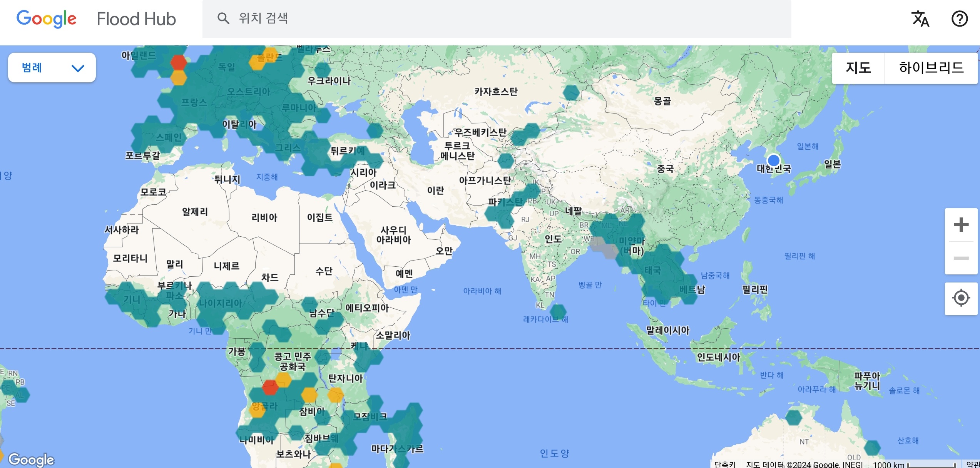Click the red hexagon near Ireland
This screenshot has width=980, height=468.
(x=178, y=62)
